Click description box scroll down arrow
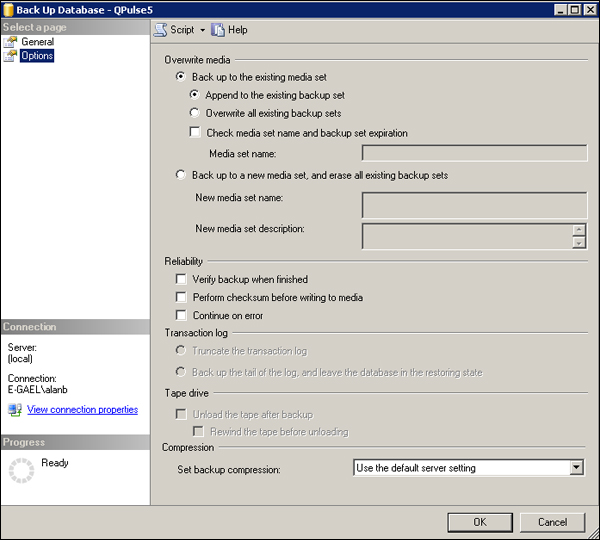 click(579, 243)
